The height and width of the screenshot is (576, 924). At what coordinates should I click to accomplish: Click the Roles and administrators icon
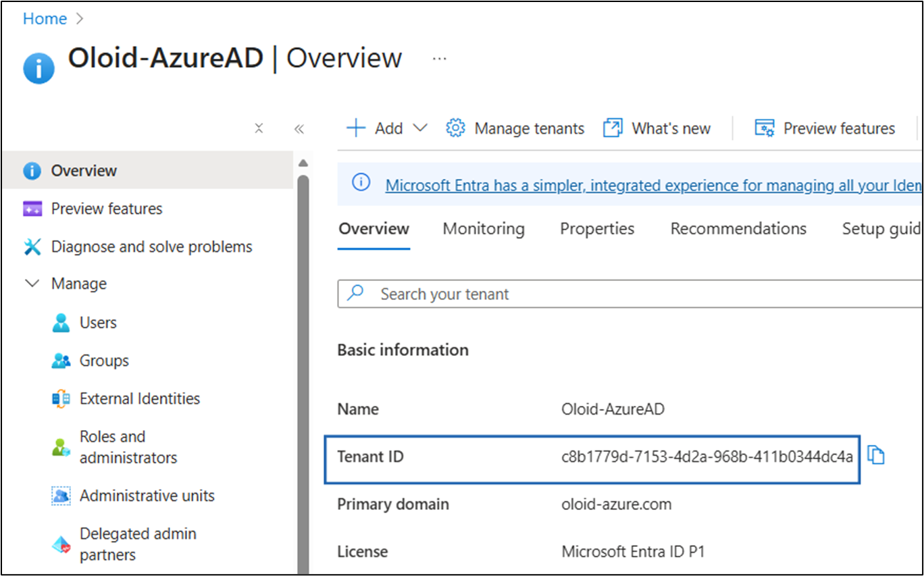[61, 447]
